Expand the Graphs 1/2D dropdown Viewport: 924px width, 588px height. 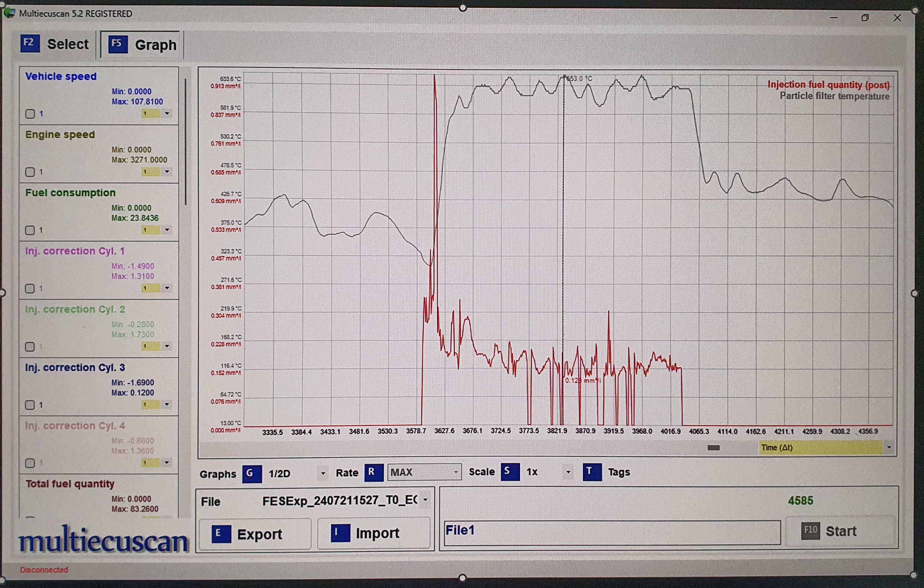click(323, 474)
